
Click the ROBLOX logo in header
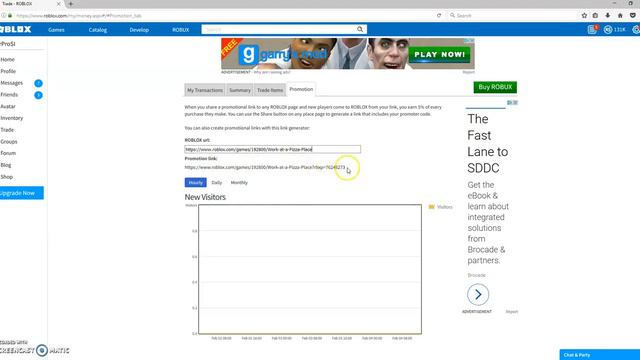tap(16, 29)
